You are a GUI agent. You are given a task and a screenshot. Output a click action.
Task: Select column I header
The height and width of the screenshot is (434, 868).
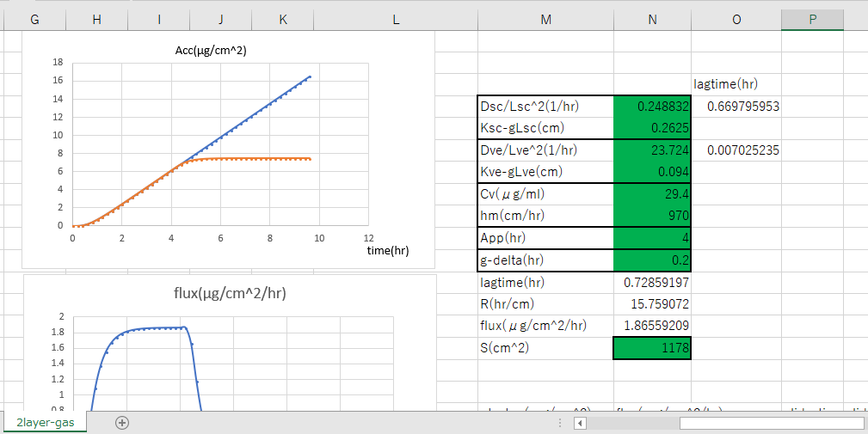click(x=159, y=20)
